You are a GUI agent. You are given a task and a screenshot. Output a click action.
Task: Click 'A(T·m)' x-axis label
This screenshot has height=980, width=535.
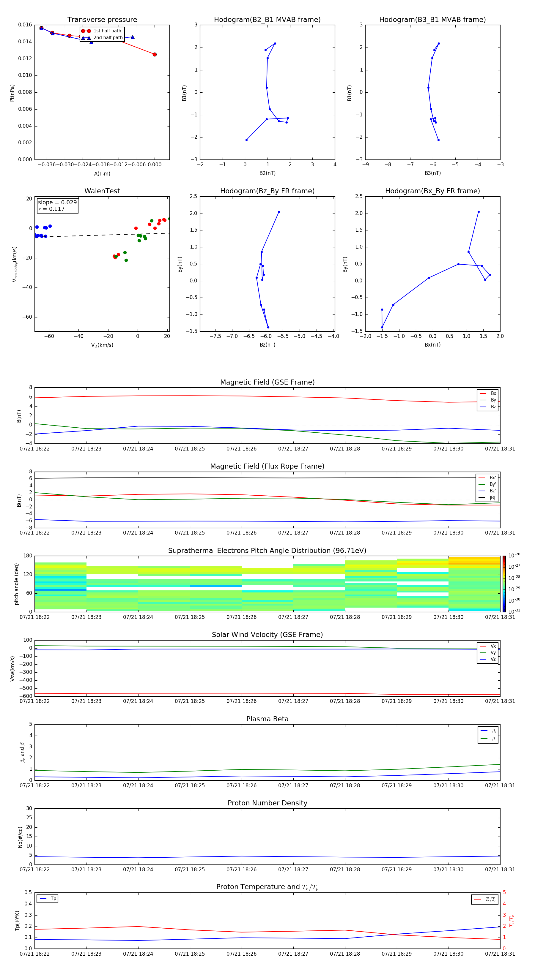(x=102, y=174)
